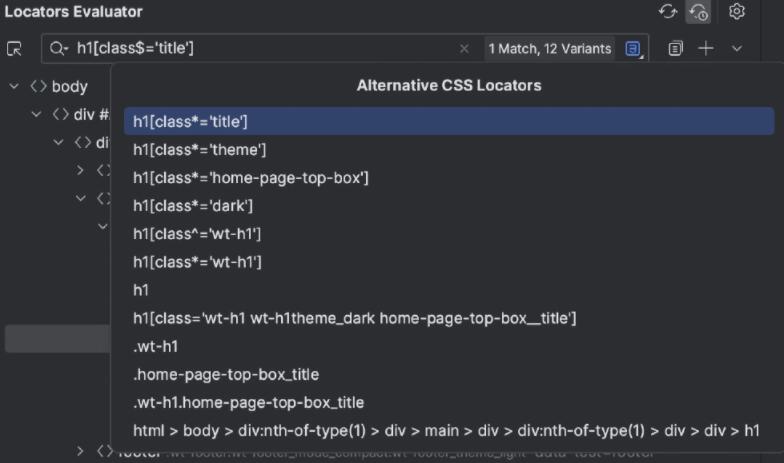Select the plain h1 locator
The height and width of the screenshot is (463, 784).
[x=141, y=290]
